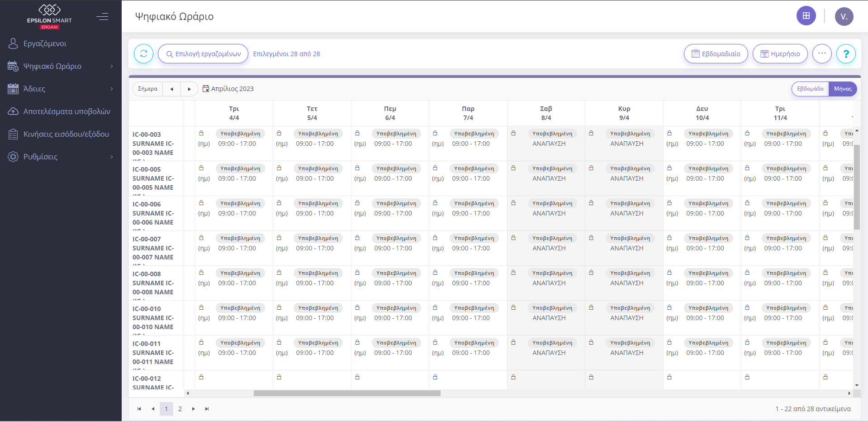The image size is (868, 422).
Task: Collapse the sidebar with hamburger icon
Action: pos(102,17)
